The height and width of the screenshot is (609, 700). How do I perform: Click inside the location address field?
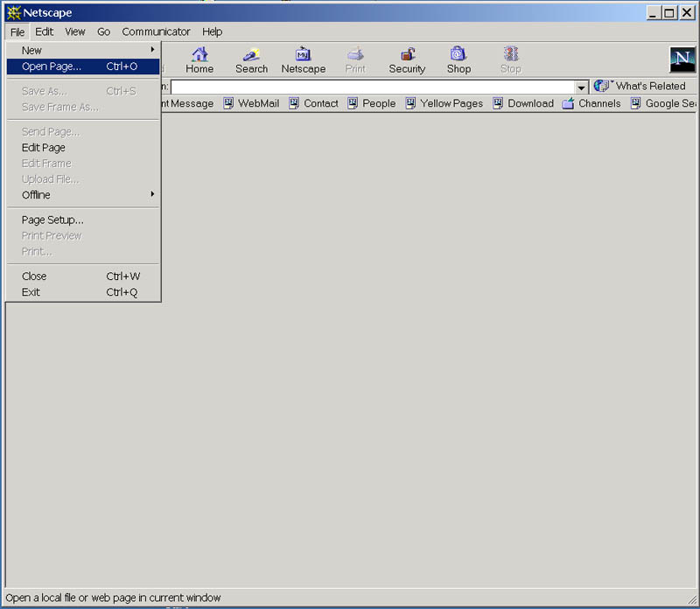click(373, 87)
